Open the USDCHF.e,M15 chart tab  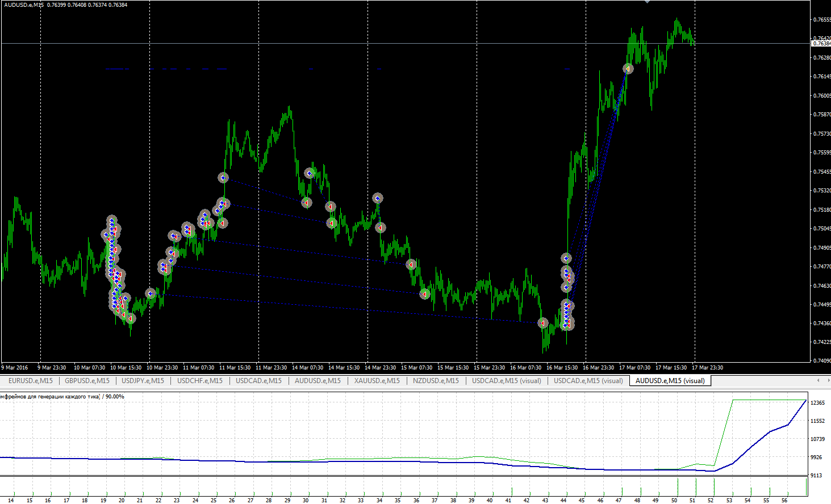[x=200, y=381]
